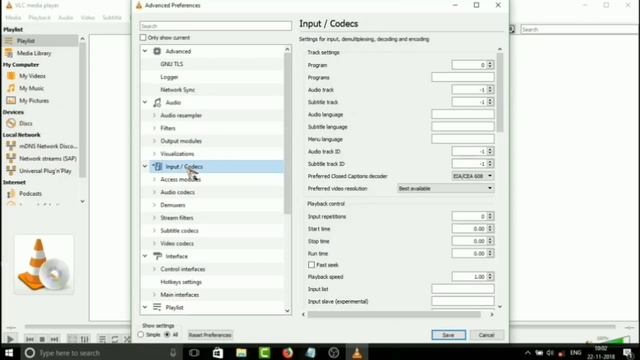Viewport: 640px width, 360px height.
Task: Click the VLC cone icon in the taskbar
Action: (357, 353)
